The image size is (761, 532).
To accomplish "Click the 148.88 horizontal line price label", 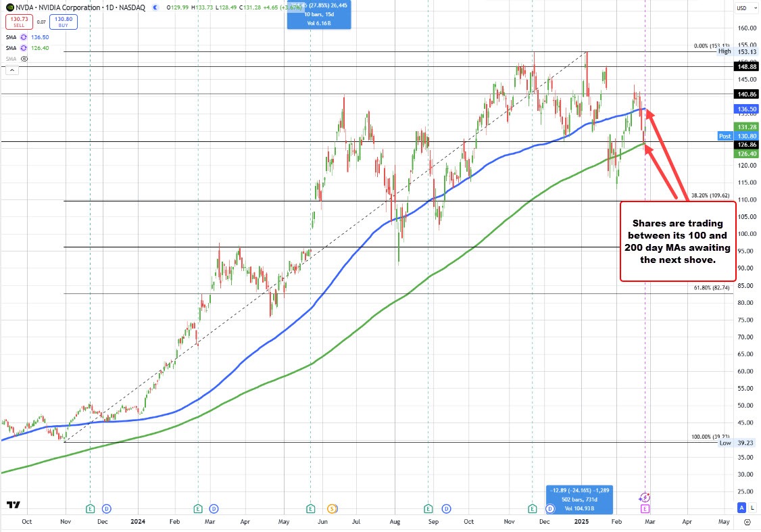I will (x=747, y=66).
